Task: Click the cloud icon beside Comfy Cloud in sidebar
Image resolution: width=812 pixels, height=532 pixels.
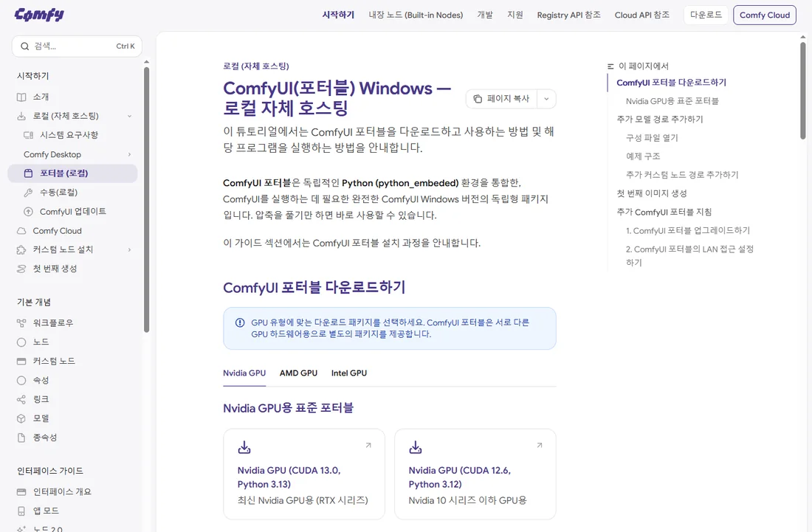Action: (x=21, y=231)
